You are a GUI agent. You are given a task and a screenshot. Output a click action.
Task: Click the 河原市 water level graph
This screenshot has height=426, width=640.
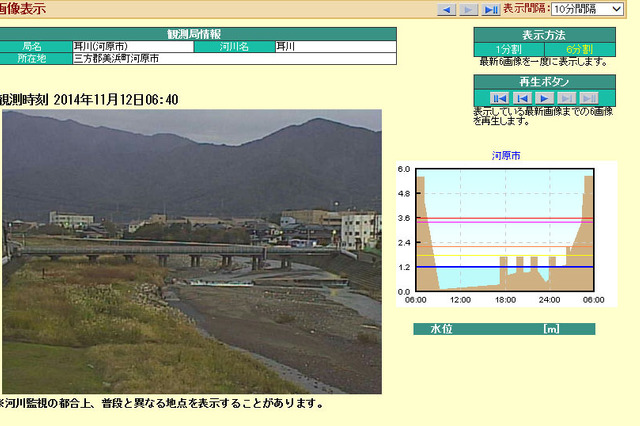507,234
